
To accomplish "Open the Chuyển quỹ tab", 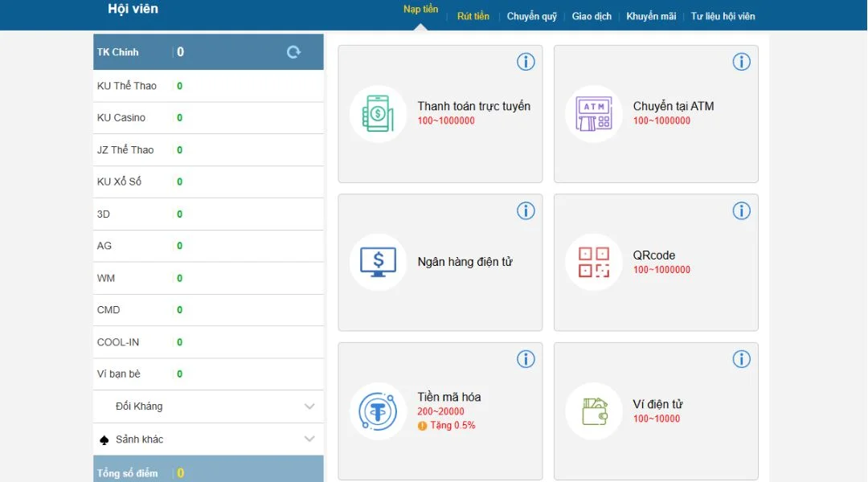I will tap(532, 17).
